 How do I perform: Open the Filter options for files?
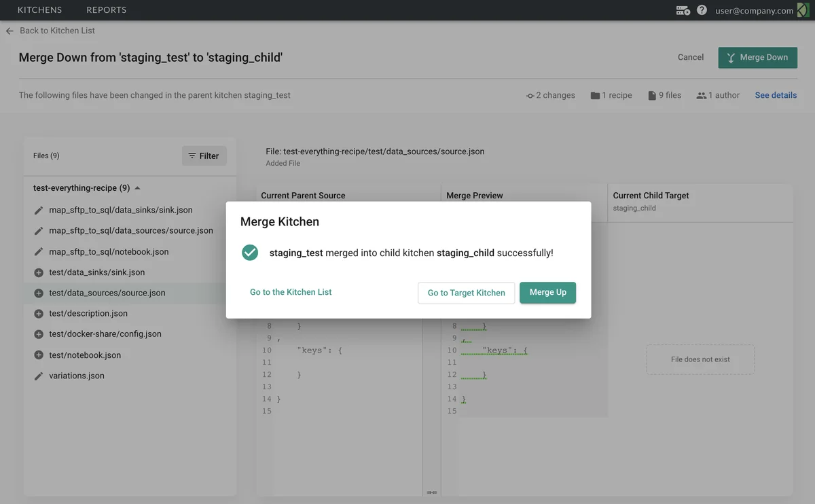click(x=204, y=156)
